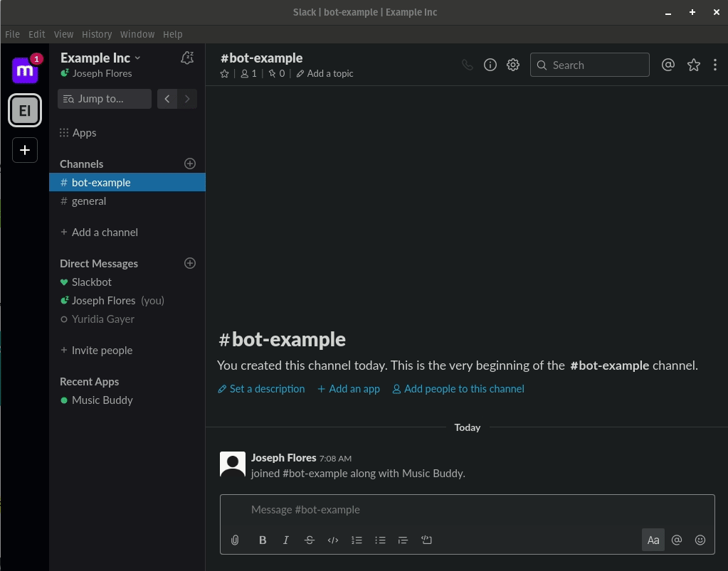Open the Example Inc workspace dropdown menu
Image resolution: width=728 pixels, height=571 pixels.
click(100, 58)
